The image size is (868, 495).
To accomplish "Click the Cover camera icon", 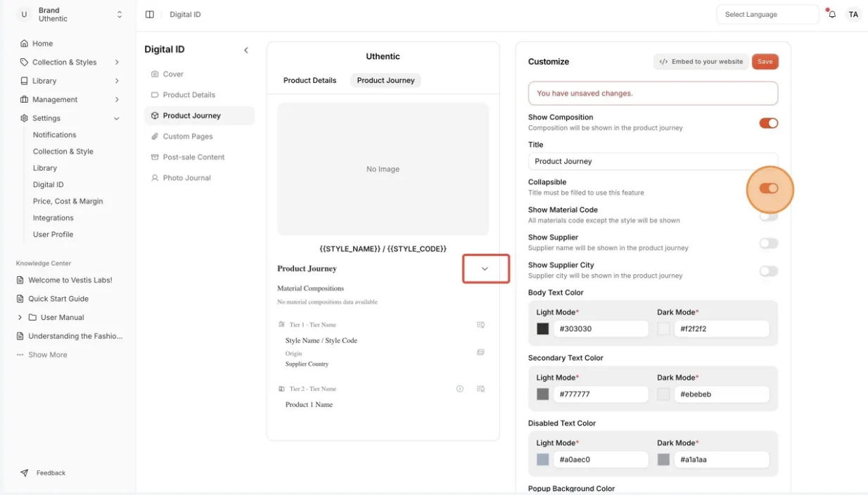I will click(x=155, y=74).
